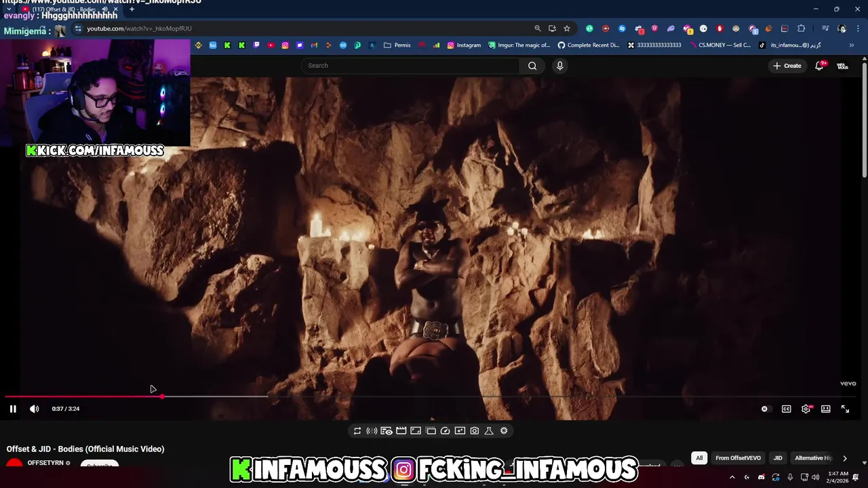
Task: Open the red YouTube bookmark icon
Action: pos(271,45)
